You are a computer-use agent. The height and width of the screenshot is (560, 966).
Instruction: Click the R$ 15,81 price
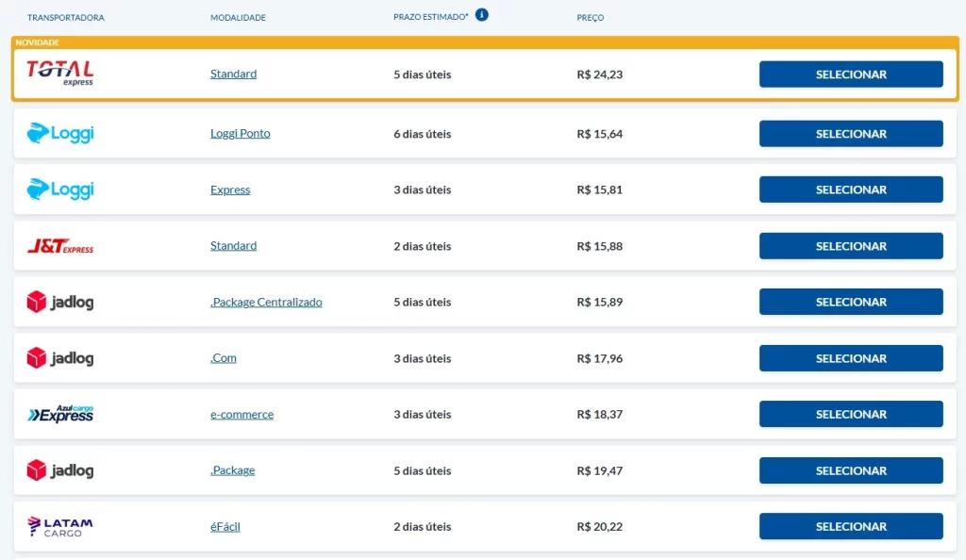[599, 189]
